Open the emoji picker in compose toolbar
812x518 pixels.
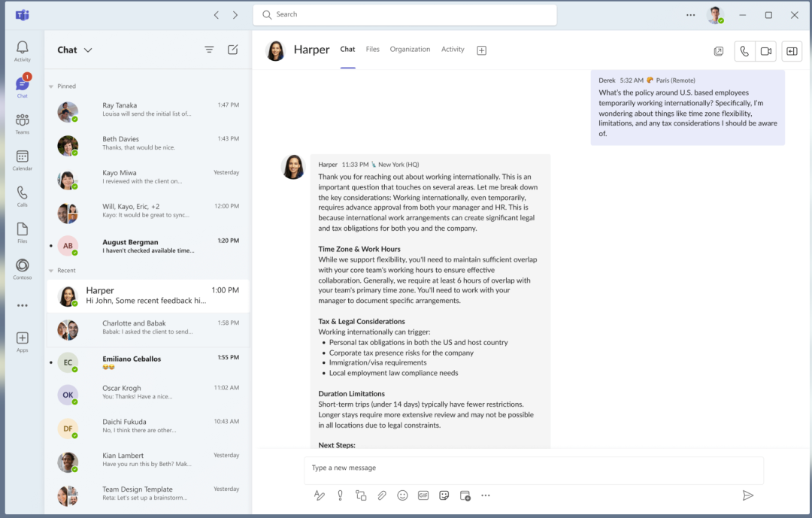402,495
